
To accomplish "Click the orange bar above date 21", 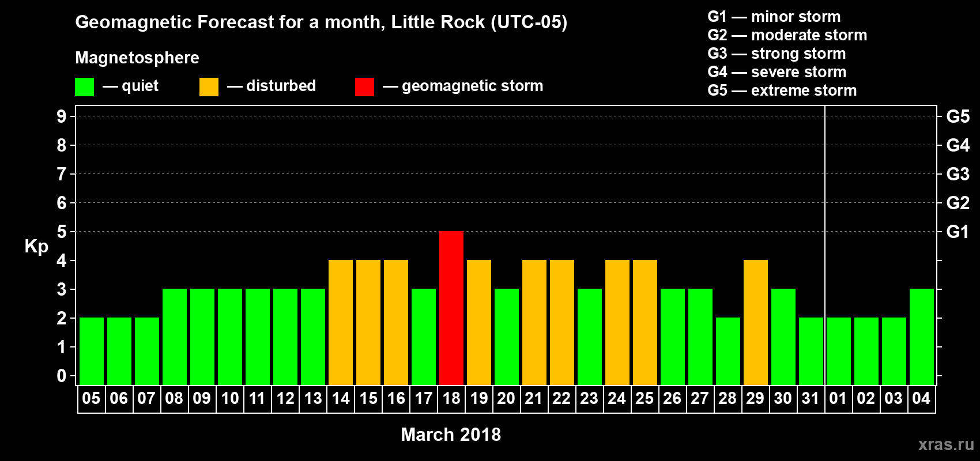I will coord(534,322).
